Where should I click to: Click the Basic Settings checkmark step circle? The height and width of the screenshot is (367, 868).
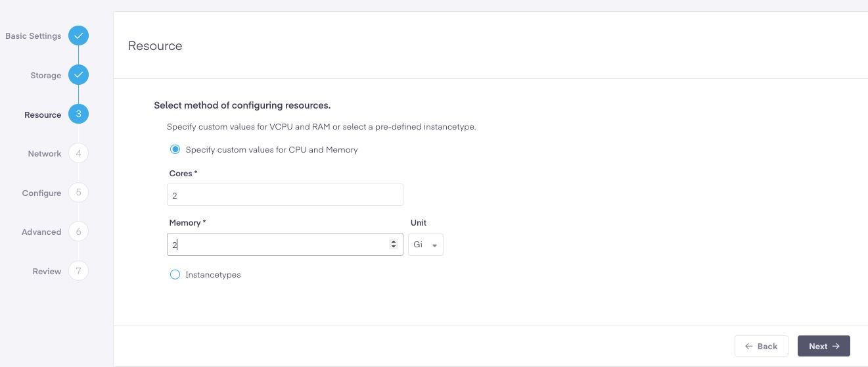click(x=78, y=36)
